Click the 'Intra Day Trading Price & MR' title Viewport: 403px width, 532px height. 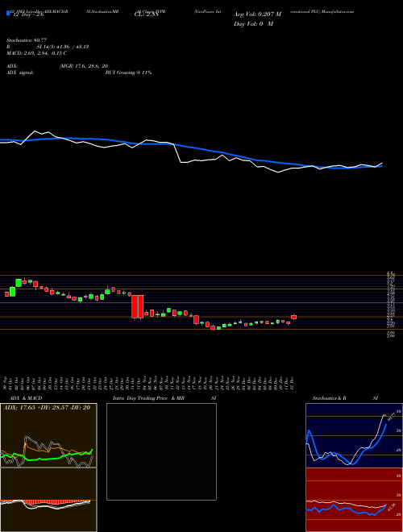click(x=148, y=398)
